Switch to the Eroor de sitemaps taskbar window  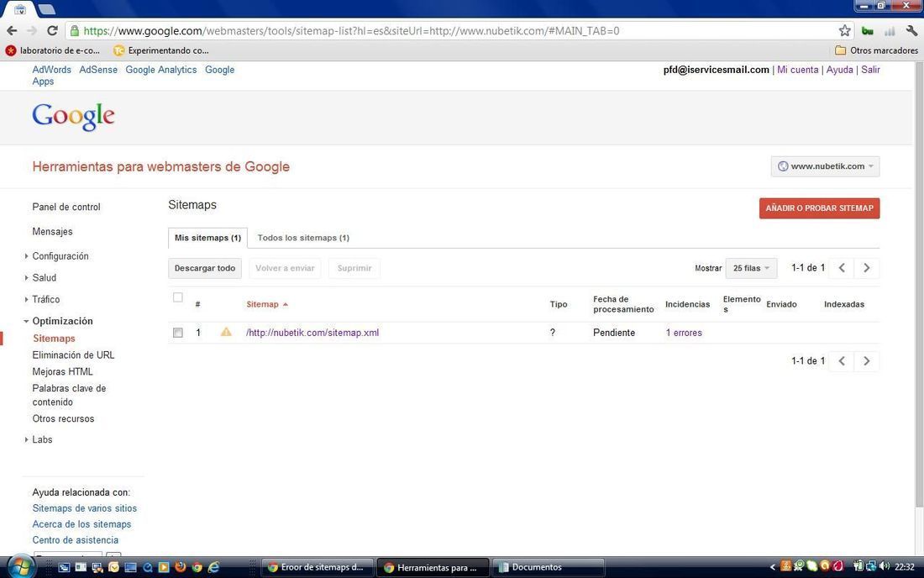317,567
